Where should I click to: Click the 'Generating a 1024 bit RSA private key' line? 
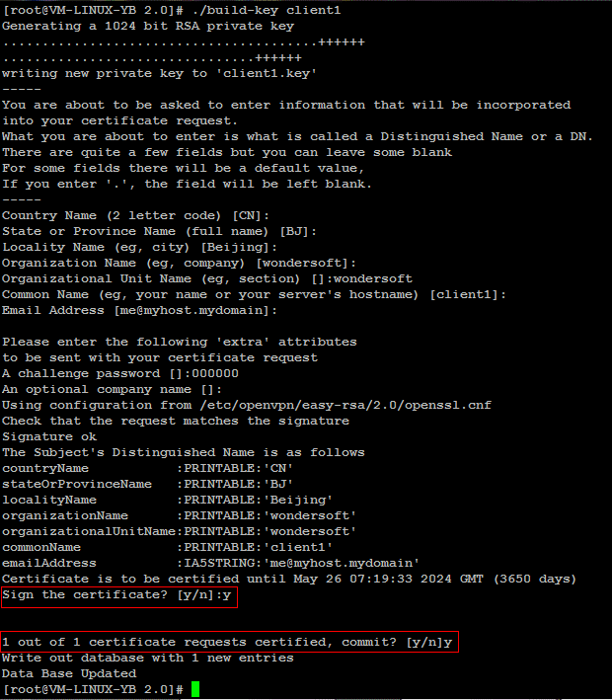[x=148, y=27]
